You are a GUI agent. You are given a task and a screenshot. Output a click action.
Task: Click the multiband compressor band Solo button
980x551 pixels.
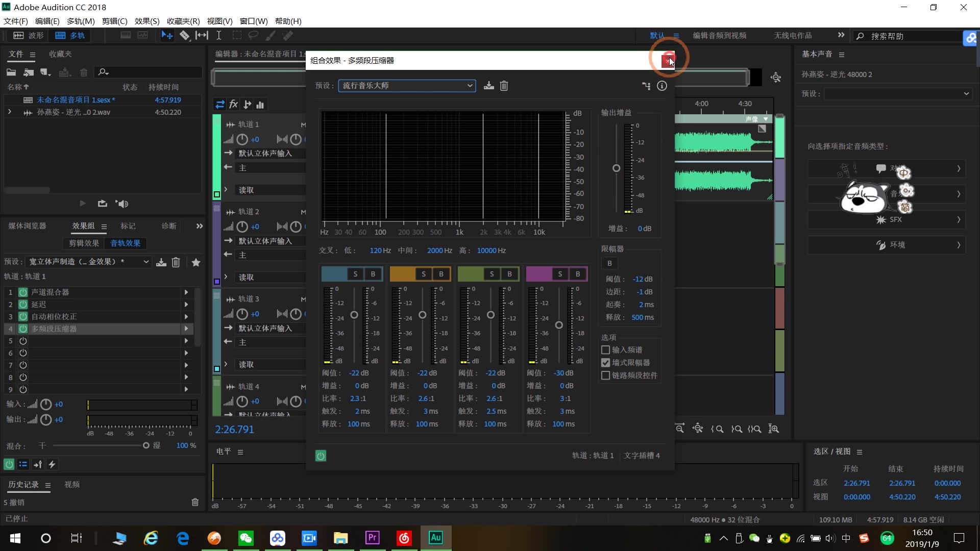coord(355,274)
